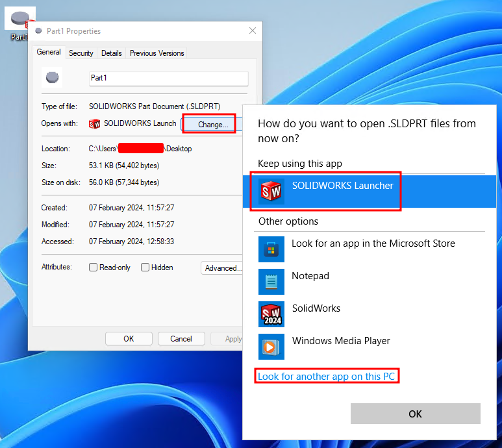Confirm app choice with the large OK button
The width and height of the screenshot is (502, 448).
pyautogui.click(x=415, y=414)
